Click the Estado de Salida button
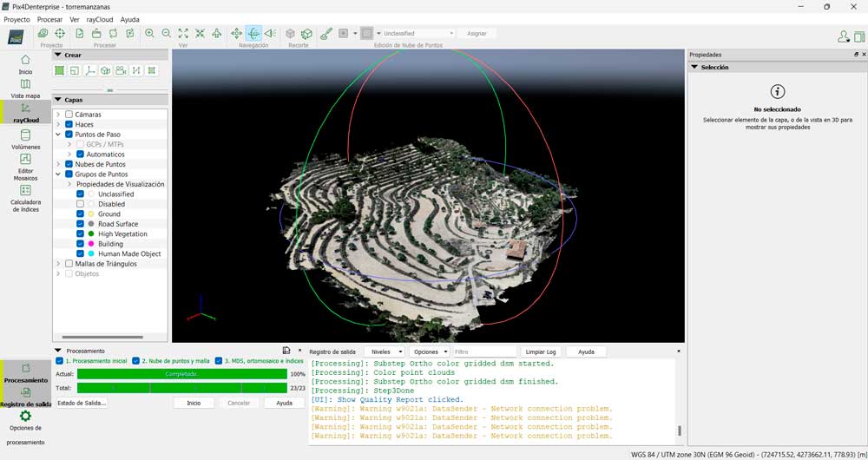 [x=82, y=403]
